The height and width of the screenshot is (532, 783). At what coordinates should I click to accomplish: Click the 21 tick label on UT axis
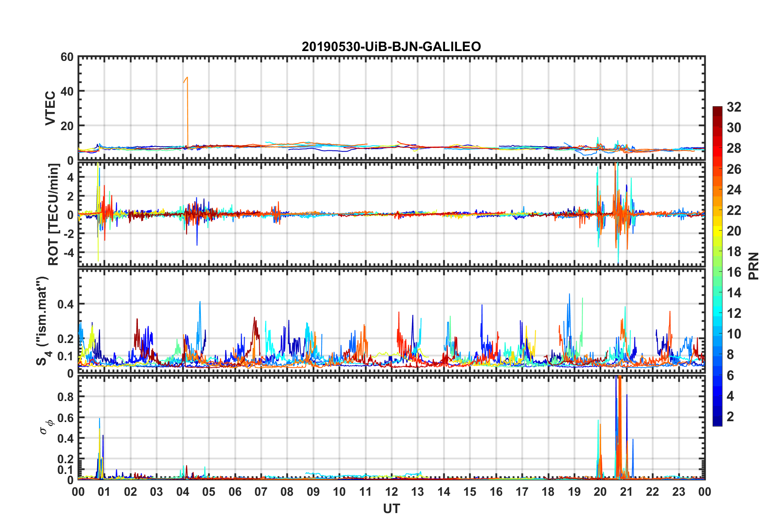point(626,492)
